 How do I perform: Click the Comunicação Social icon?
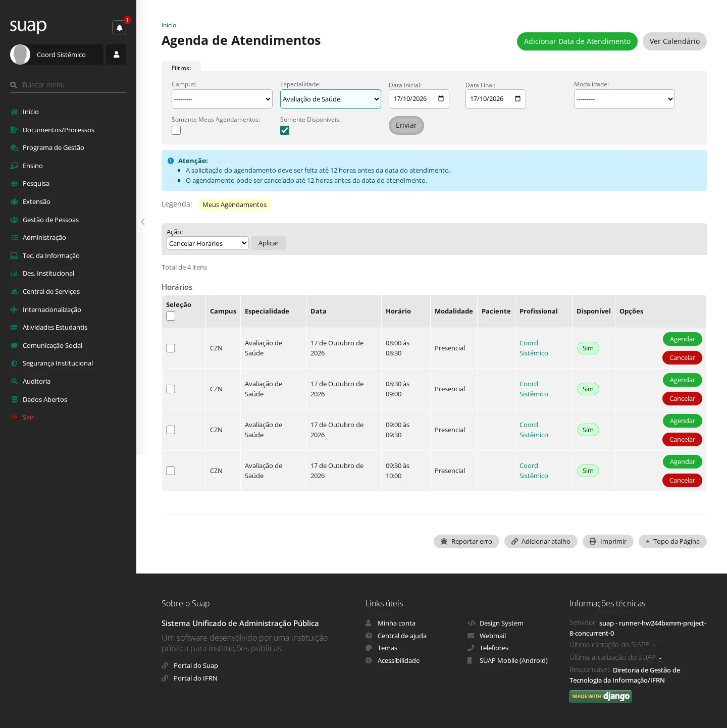point(14,345)
